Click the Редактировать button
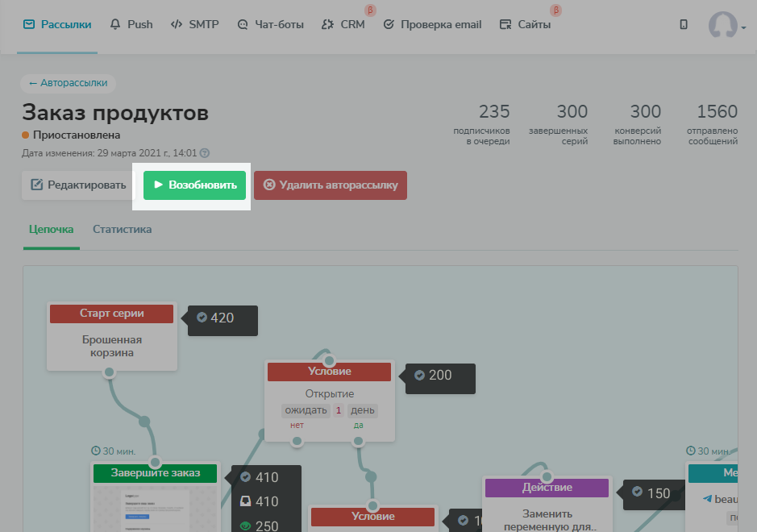 pyautogui.click(x=78, y=185)
